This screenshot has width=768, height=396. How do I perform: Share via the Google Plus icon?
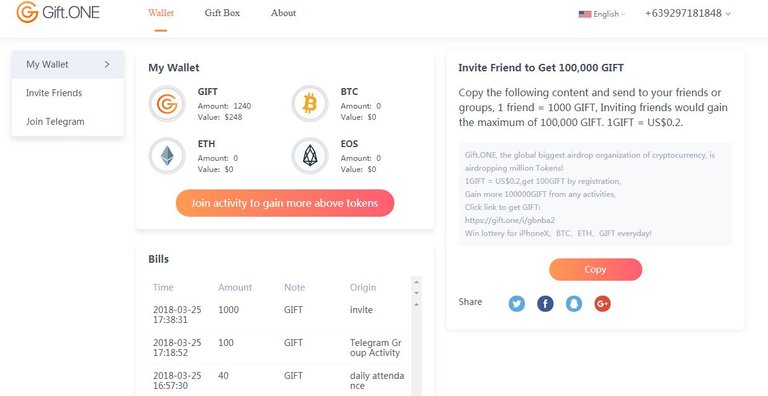click(x=602, y=303)
